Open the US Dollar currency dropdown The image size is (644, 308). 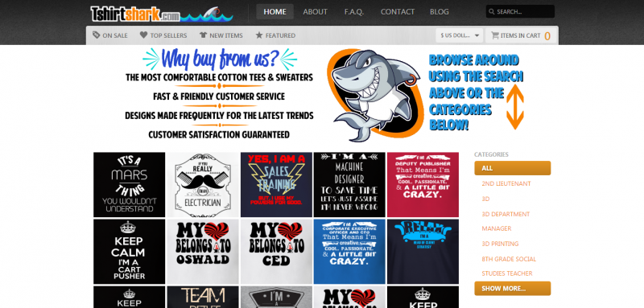459,35
